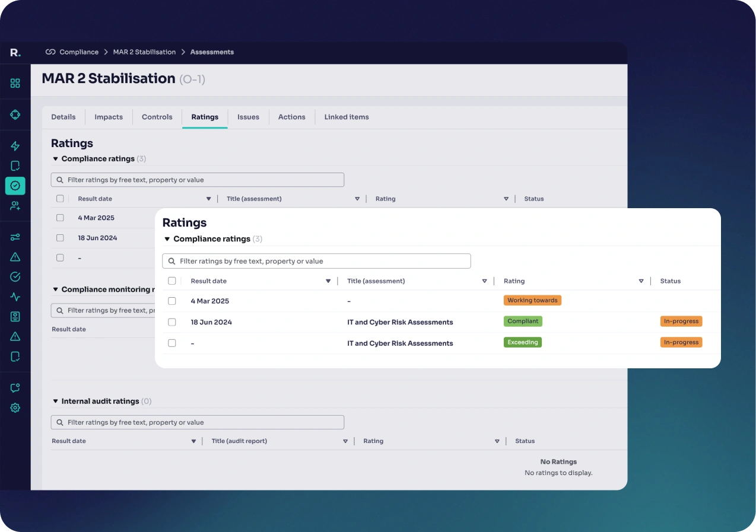Navigate to Compliance via the breadcrumb
Screen dimensions: 756x532
coord(78,52)
